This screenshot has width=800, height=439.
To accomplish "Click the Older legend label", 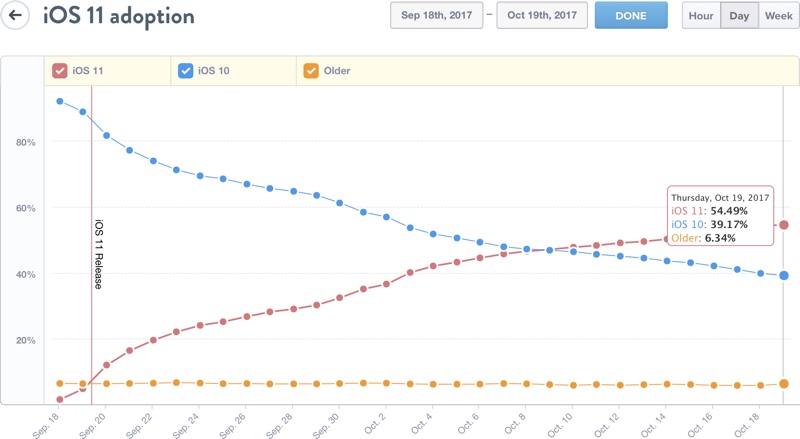I will pyautogui.click(x=337, y=70).
